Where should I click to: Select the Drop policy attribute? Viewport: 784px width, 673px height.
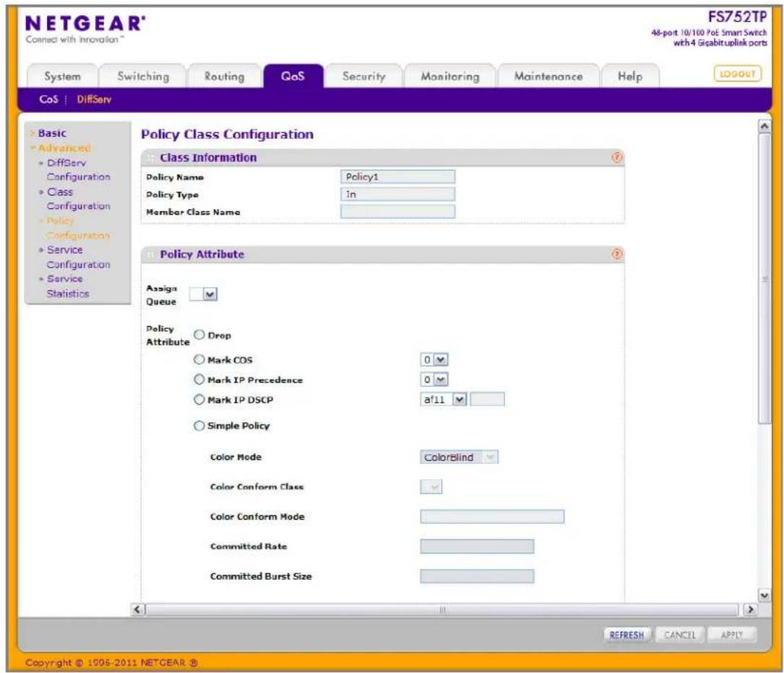click(x=199, y=335)
